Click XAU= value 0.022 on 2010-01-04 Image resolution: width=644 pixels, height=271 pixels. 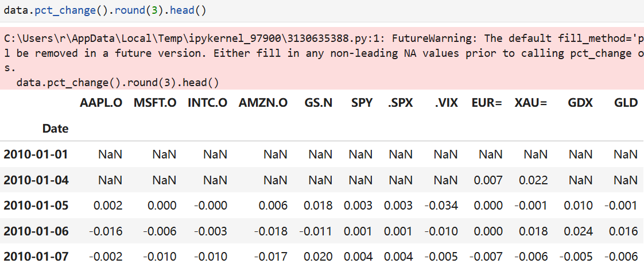[x=533, y=180]
